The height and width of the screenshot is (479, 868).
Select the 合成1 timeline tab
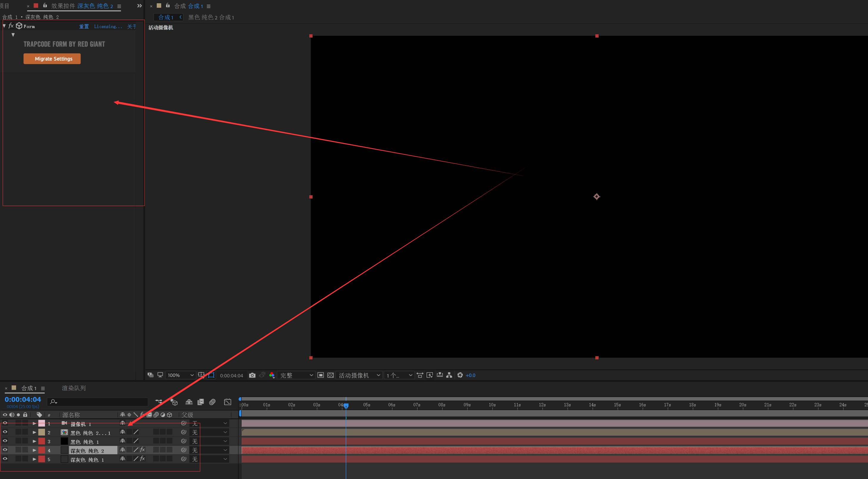tap(29, 388)
